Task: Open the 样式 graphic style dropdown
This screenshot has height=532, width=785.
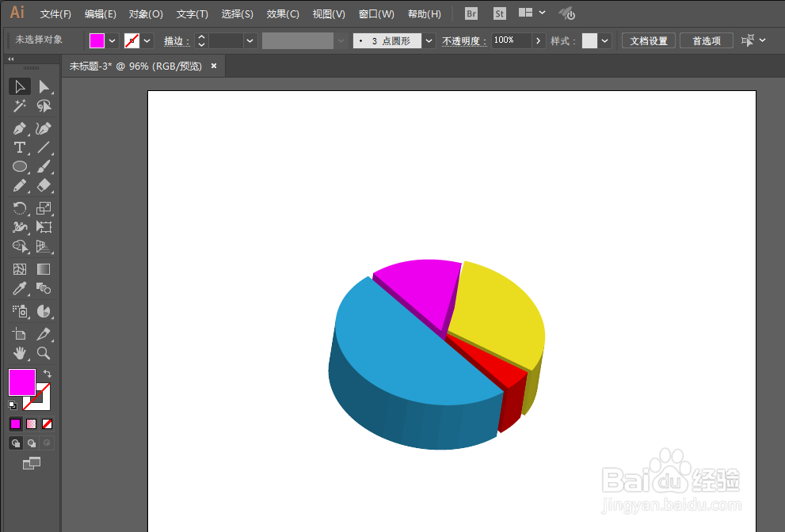Action: point(604,41)
